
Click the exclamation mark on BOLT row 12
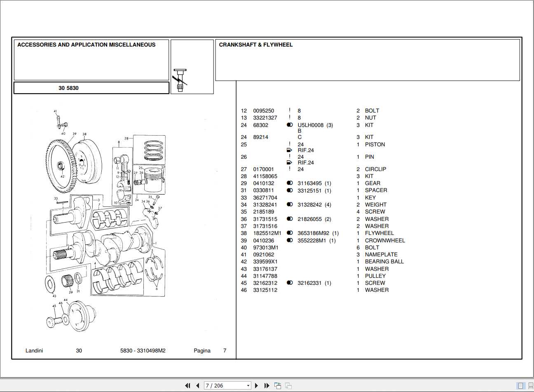point(289,110)
